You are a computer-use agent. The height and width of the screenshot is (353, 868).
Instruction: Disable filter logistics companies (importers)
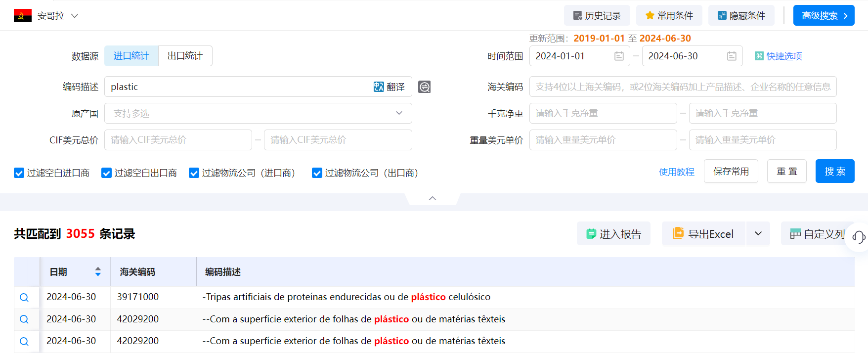pos(194,173)
